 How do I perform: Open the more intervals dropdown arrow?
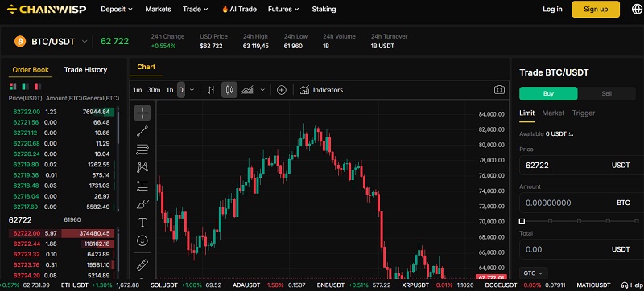coord(192,90)
